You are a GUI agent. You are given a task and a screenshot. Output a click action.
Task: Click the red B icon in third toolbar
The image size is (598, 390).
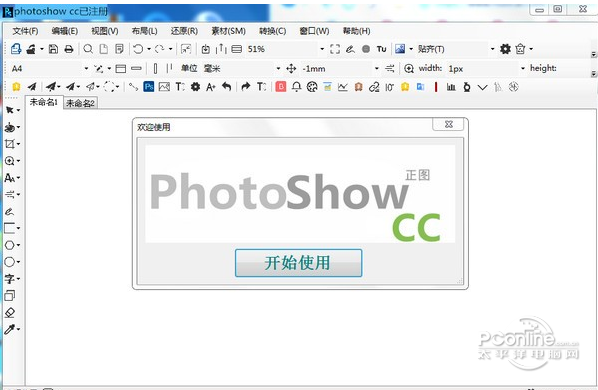[281, 87]
